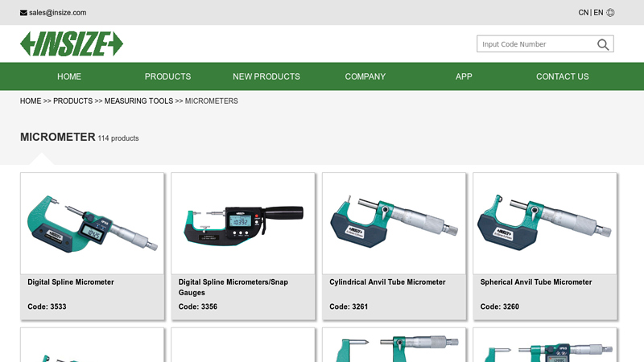
Task: Open Cylindrical Anvil Tube Micrometer image
Action: coord(394,224)
